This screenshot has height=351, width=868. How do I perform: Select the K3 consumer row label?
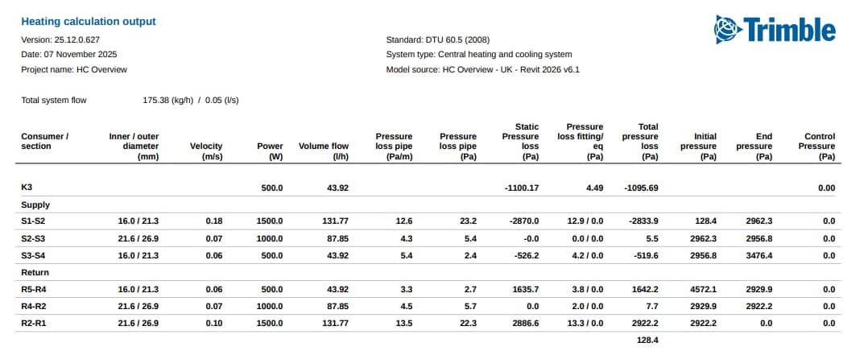coord(27,188)
